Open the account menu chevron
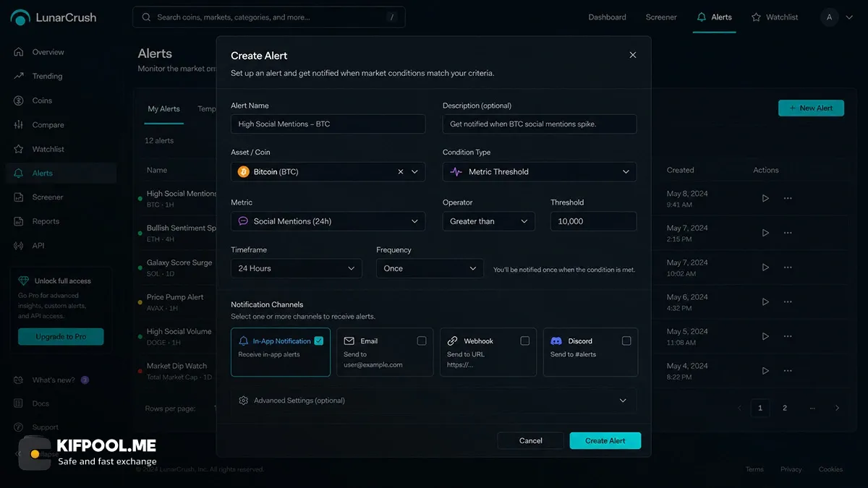Screen dimensions: 868x488 click(849, 17)
